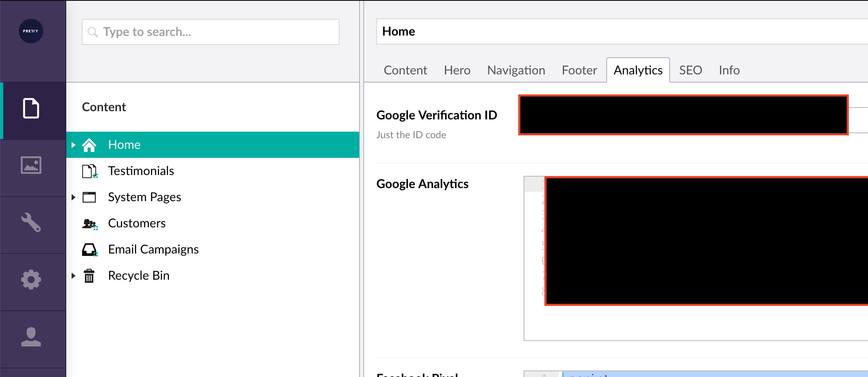Viewport: 868px width, 377px height.
Task: Click the Pretty logo avatar
Action: [x=31, y=31]
